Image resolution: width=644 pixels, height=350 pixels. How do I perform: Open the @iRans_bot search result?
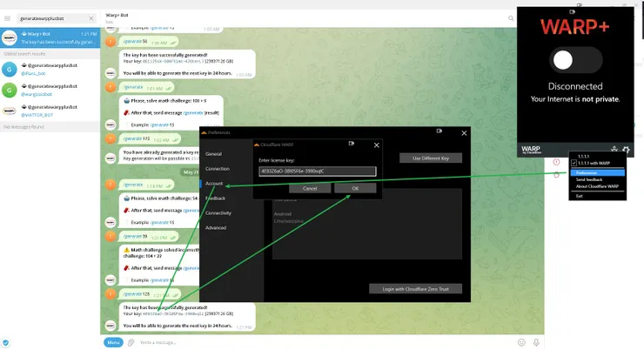point(50,70)
